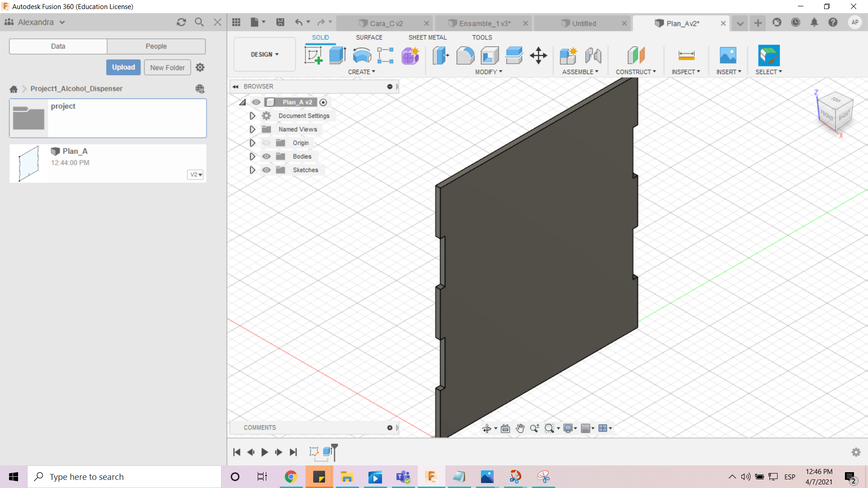This screenshot has width=868, height=488.
Task: Open the Insert image icon
Action: click(x=728, y=56)
